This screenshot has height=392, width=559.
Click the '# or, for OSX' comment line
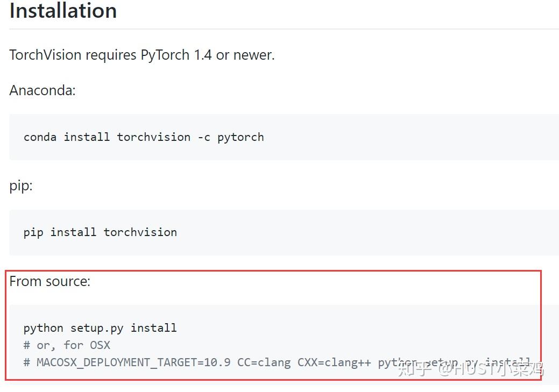coord(67,345)
